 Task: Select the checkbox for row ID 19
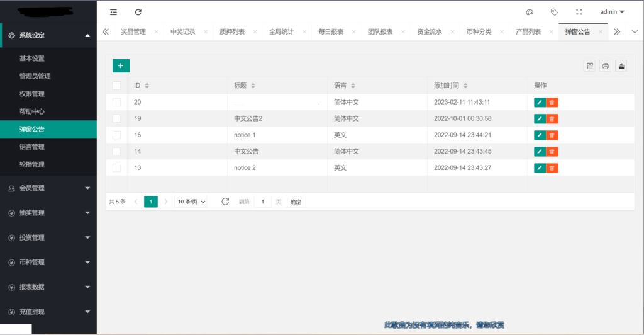coord(116,118)
